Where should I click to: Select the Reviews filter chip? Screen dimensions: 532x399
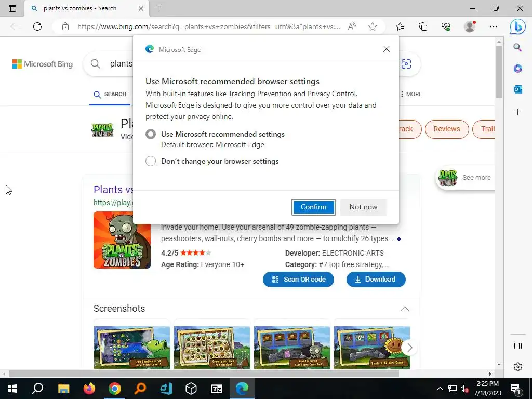446,129
